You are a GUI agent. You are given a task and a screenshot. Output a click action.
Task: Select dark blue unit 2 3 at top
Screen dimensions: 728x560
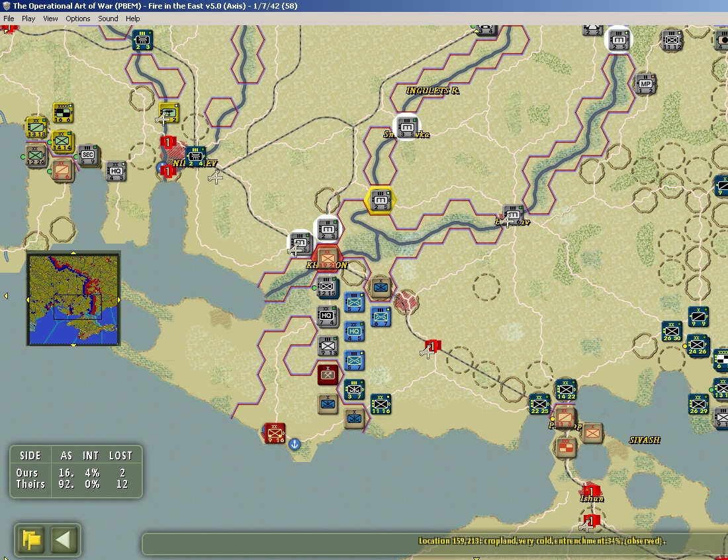click(142, 40)
